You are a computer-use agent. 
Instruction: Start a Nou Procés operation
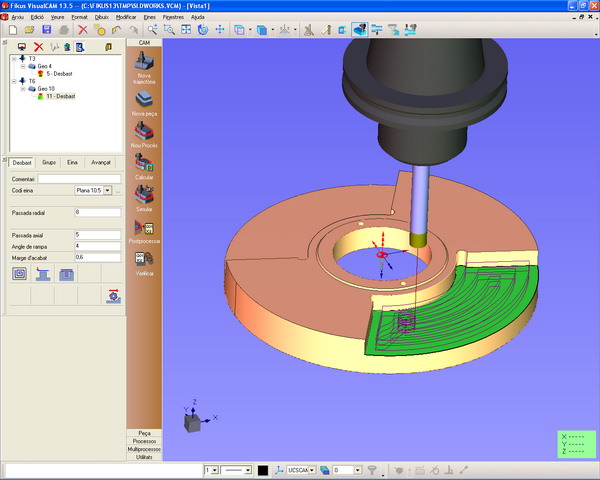(143, 132)
